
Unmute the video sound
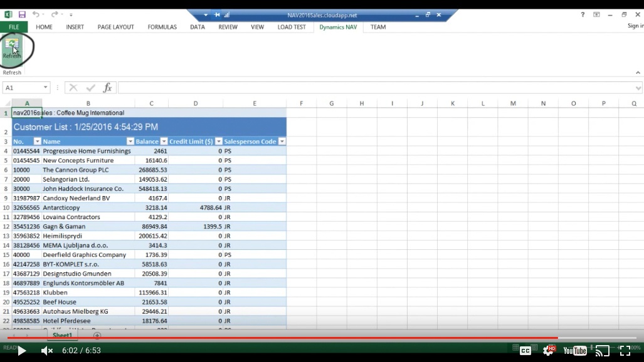point(47,351)
